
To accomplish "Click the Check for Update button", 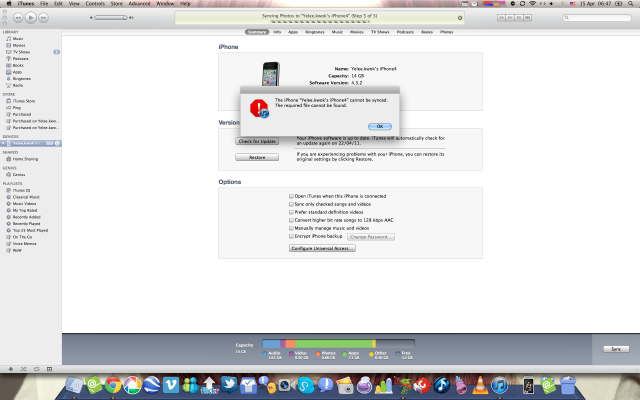I will click(257, 141).
